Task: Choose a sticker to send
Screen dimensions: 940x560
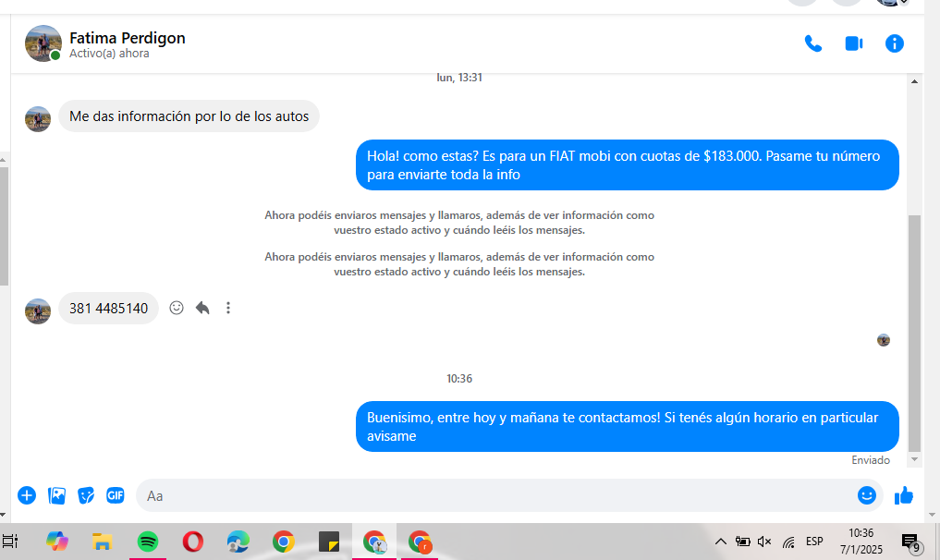Action: (86, 495)
